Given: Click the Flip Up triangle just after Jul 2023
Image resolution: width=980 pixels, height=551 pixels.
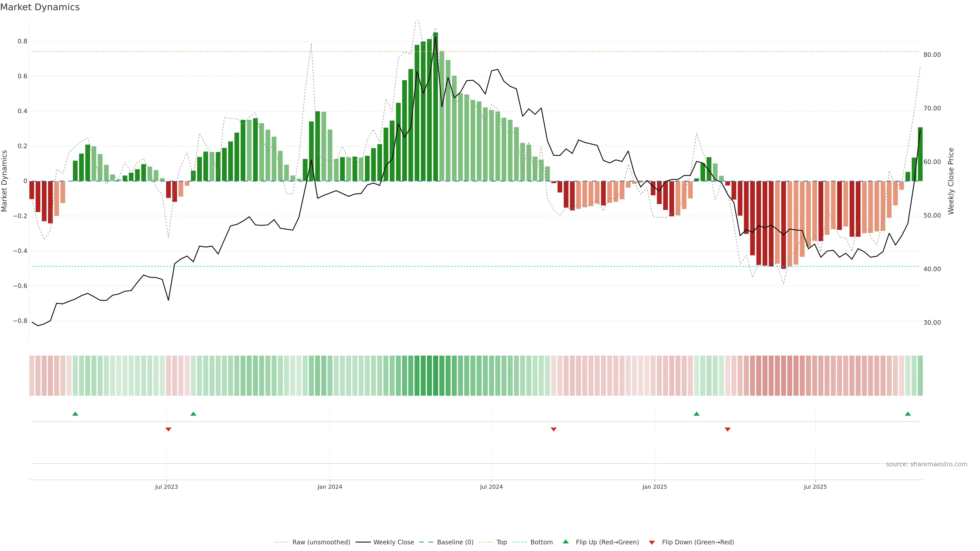Looking at the screenshot, I should [x=193, y=414].
